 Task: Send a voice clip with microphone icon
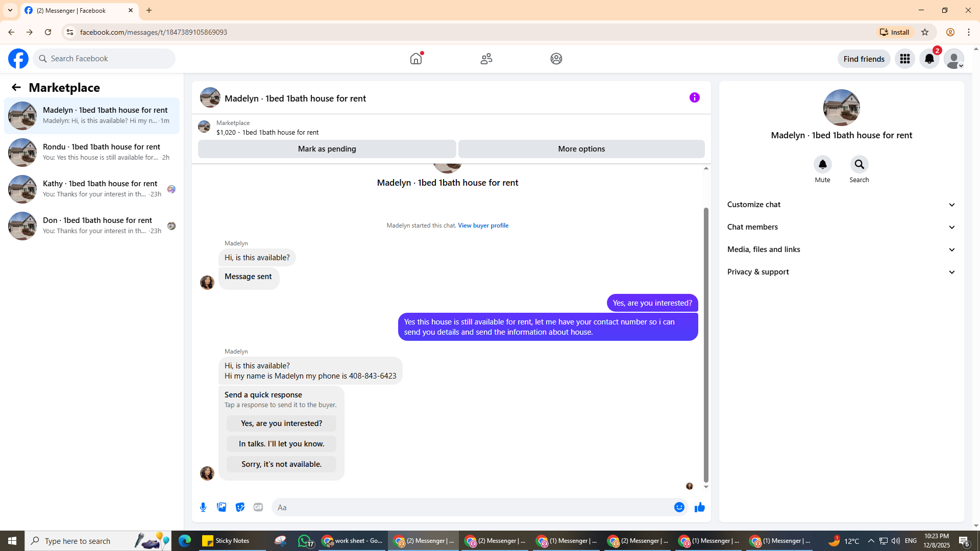click(203, 507)
